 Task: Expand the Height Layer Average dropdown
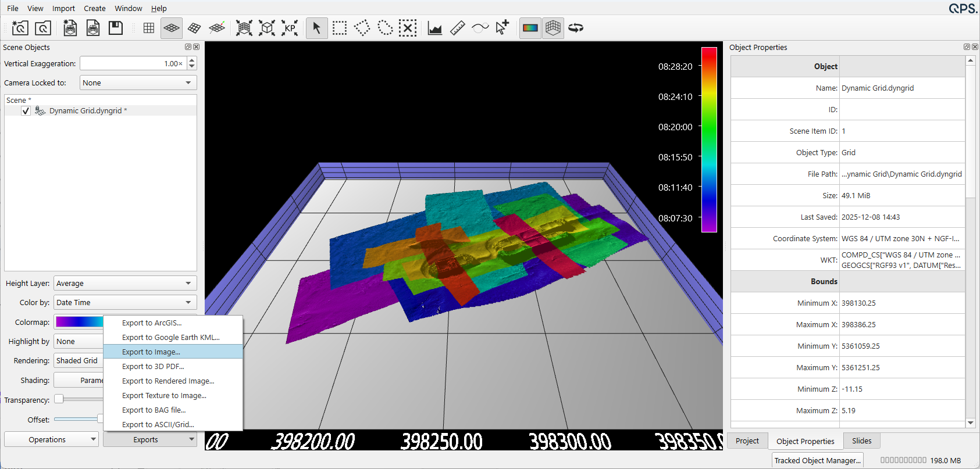tap(125, 284)
